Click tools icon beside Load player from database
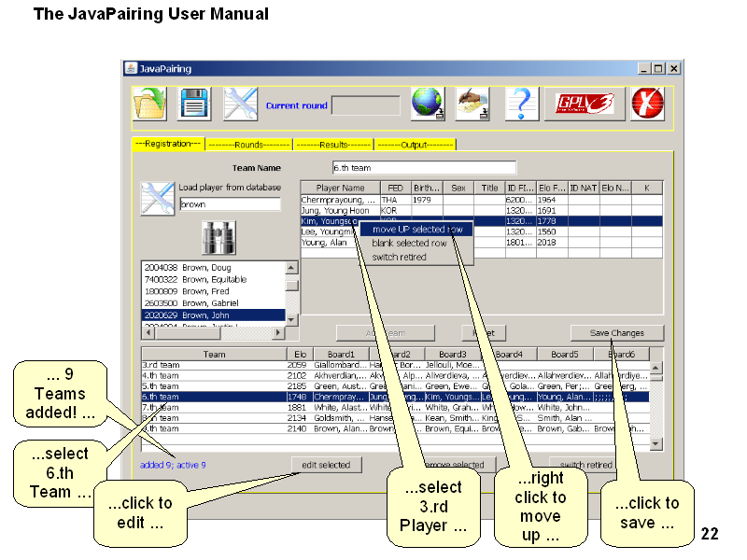The width and height of the screenshot is (747, 560). (x=158, y=198)
